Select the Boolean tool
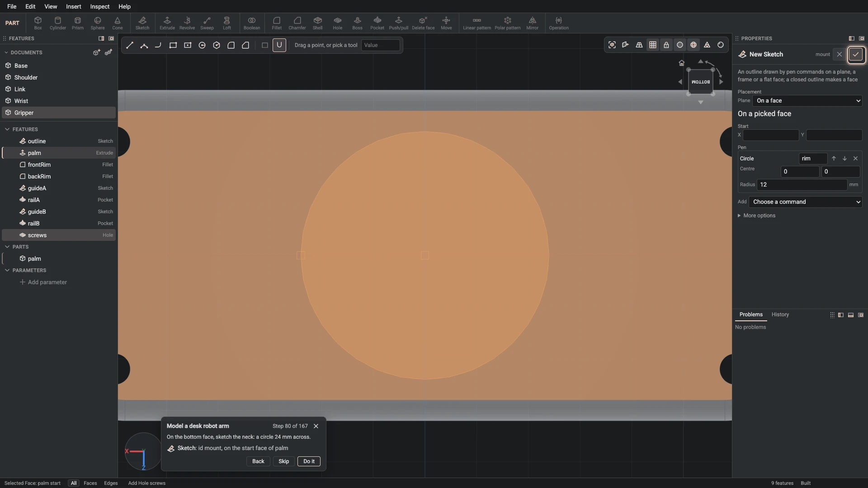 click(251, 23)
